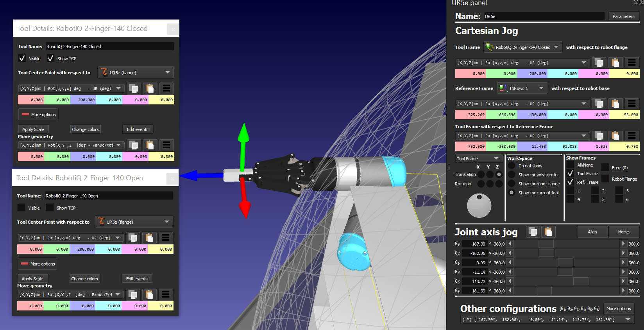
Task: Copy the Tool Frame pose values in UR5e panel
Action: pos(599,63)
